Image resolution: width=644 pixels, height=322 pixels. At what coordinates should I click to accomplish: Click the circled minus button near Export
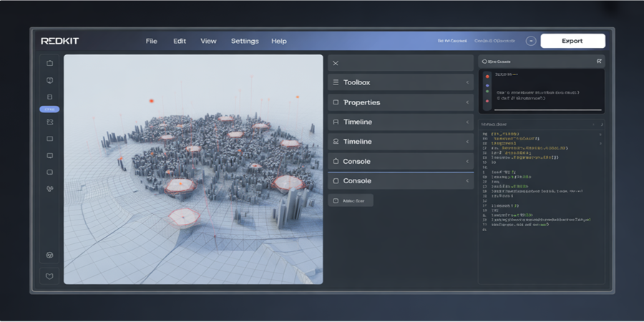[531, 41]
